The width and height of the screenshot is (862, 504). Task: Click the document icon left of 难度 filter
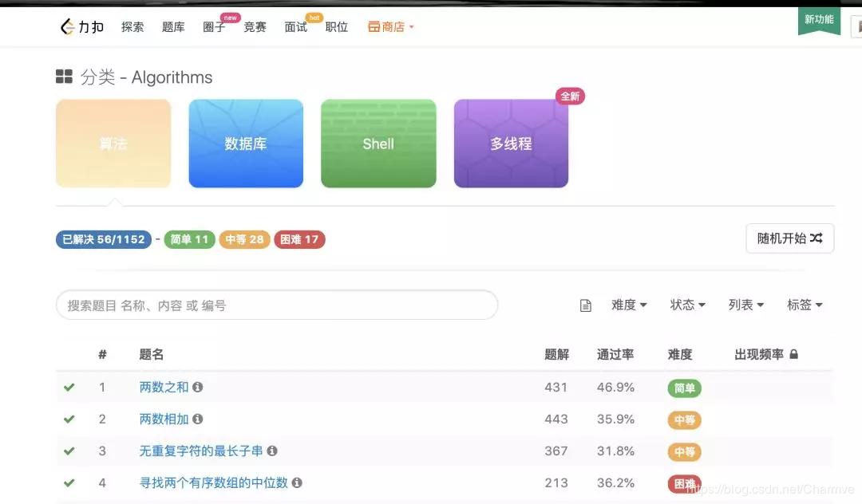[585, 305]
